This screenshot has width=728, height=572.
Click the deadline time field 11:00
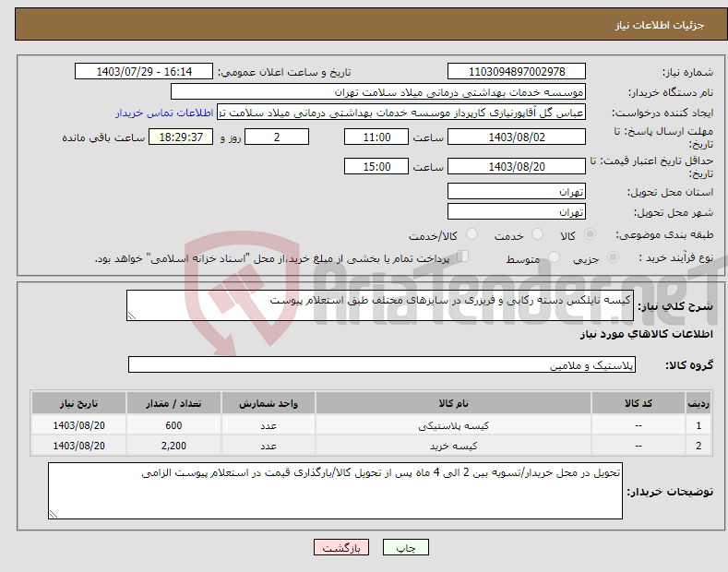pyautogui.click(x=376, y=137)
